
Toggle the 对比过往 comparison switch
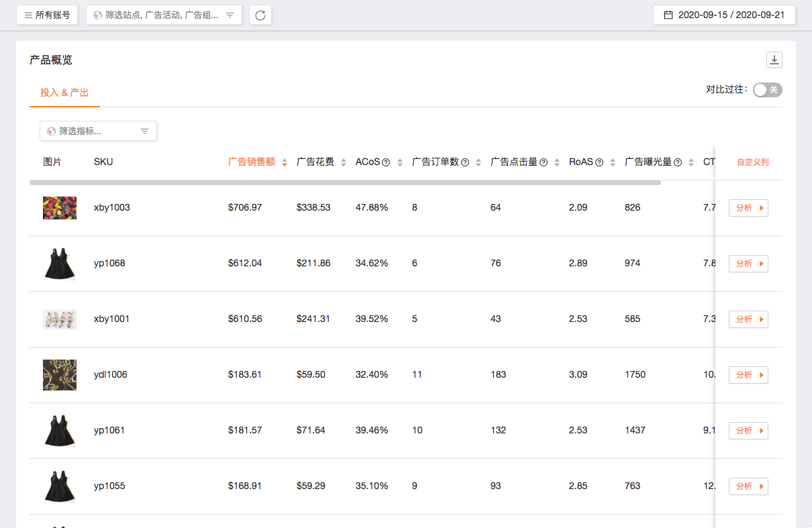pyautogui.click(x=767, y=90)
